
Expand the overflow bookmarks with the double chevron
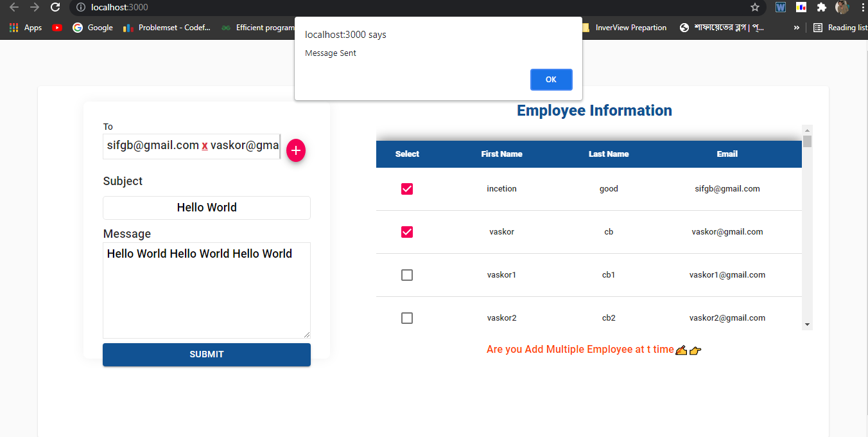coord(796,28)
